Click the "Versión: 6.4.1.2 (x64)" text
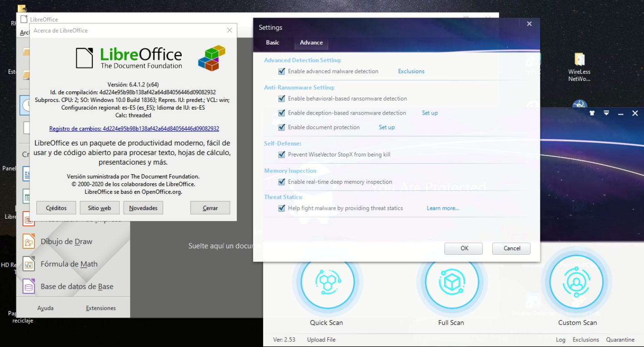 [x=133, y=85]
